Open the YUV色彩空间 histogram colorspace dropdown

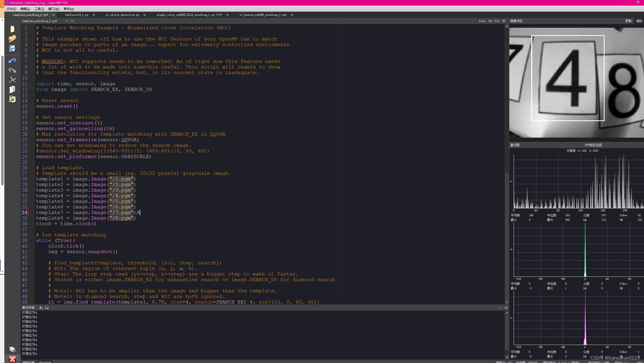[x=593, y=145]
